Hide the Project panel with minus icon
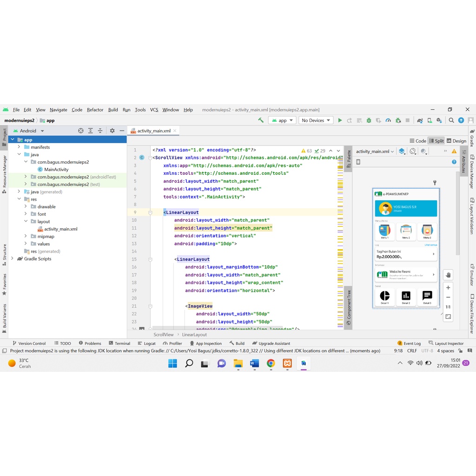Screen dimensions: 476x476 tap(122, 131)
